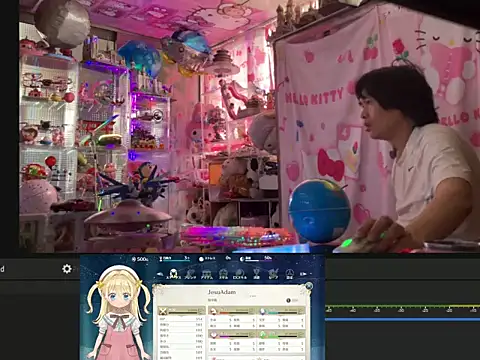Viewport: 480px width, 360px height.
Task: Open the Status character menu icon
Action: (173, 274)
